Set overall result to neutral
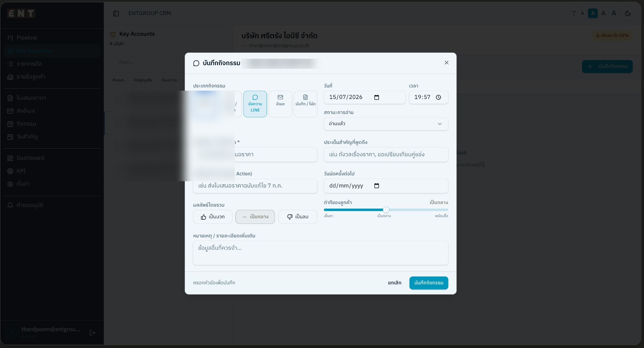 coord(255,217)
